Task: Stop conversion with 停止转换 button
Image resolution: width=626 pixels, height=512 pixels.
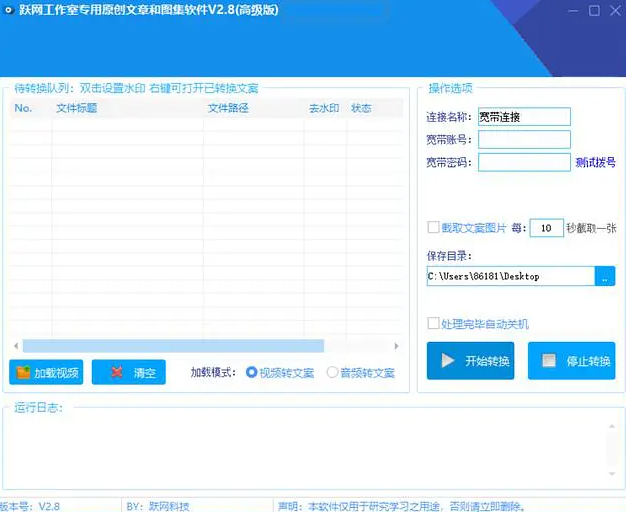Action: pyautogui.click(x=571, y=361)
